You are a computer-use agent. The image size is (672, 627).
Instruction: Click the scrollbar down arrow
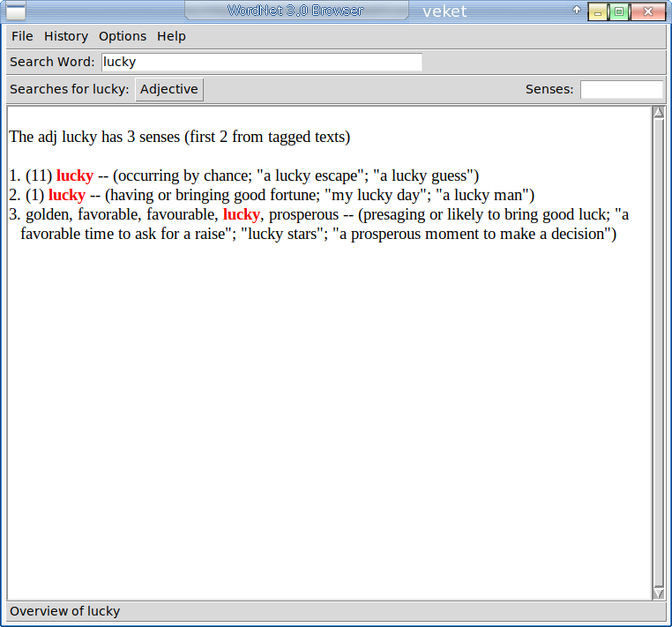(x=659, y=593)
